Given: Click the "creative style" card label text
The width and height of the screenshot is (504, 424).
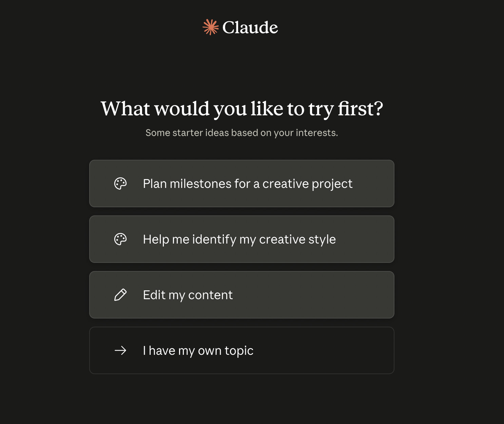Looking at the screenshot, I should click(239, 239).
